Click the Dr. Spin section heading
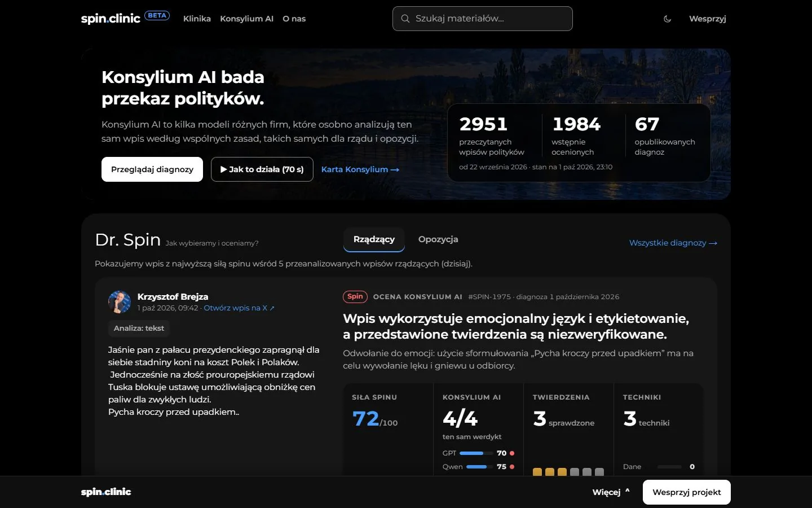Screen dimensions: 812x508 128,240
